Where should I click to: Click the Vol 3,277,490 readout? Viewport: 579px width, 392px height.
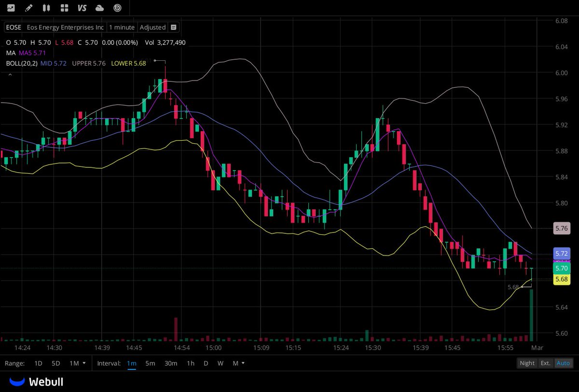(165, 42)
